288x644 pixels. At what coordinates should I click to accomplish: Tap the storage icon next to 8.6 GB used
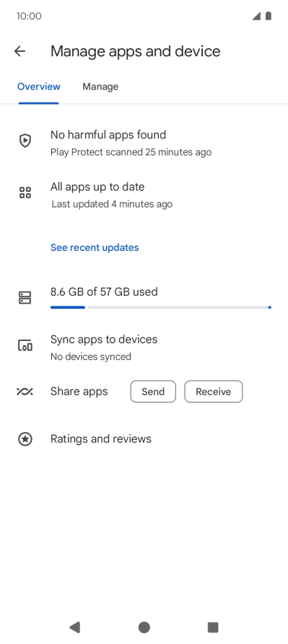click(25, 298)
